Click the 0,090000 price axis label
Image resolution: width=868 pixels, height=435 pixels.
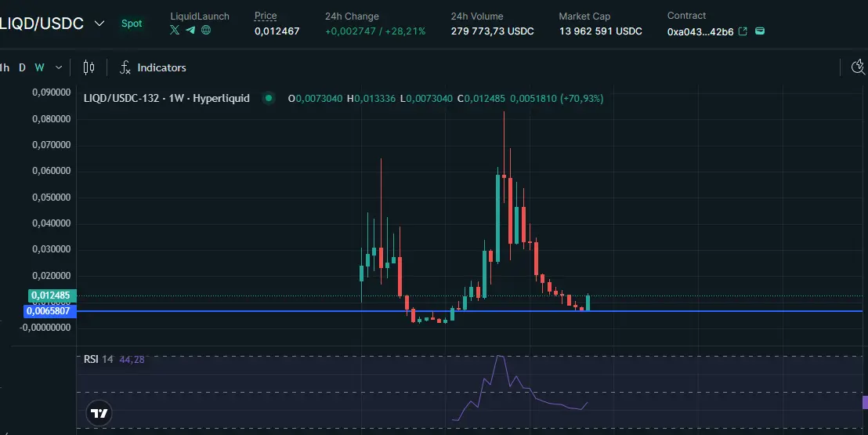(x=52, y=92)
